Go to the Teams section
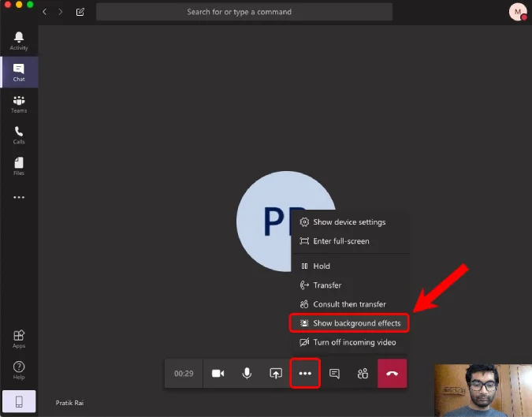The image size is (532, 417). click(19, 104)
